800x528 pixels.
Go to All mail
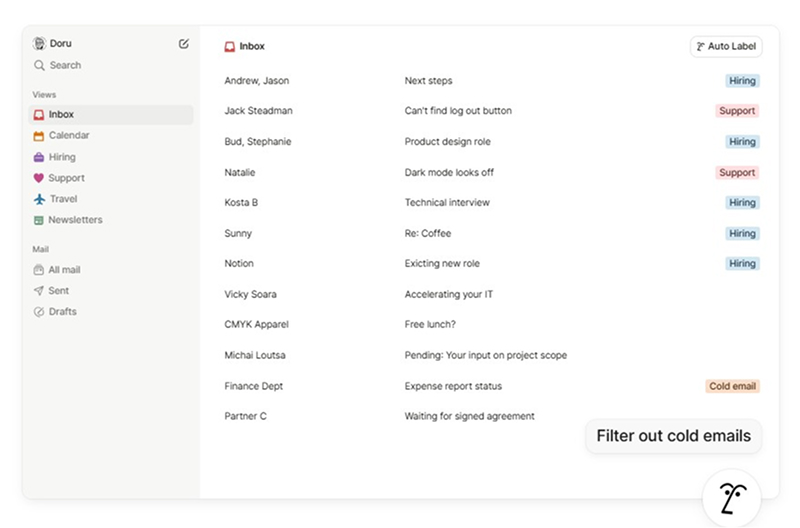pos(64,270)
